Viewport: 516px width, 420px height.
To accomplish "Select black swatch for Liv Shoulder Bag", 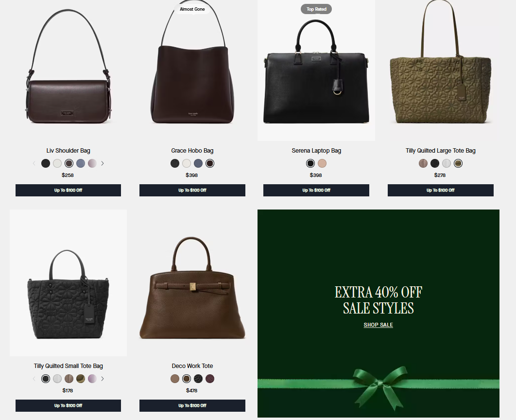I will point(46,163).
